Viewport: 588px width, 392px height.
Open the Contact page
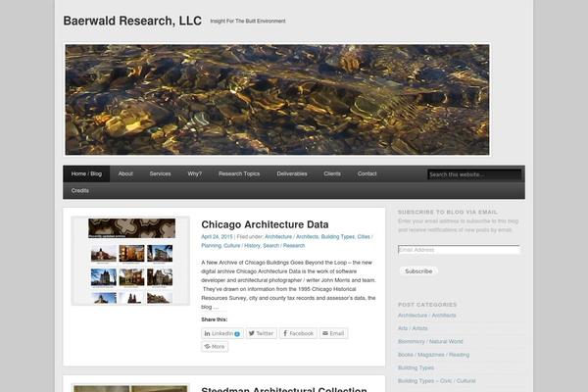pyautogui.click(x=367, y=173)
